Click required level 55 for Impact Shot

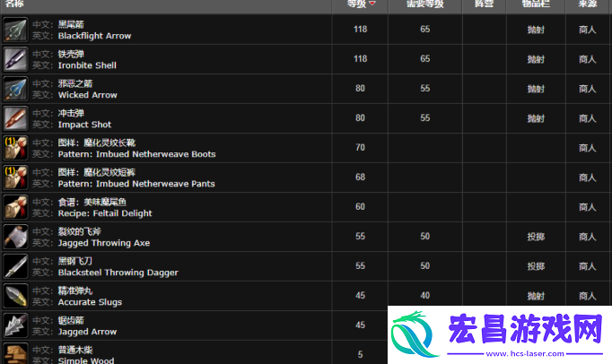[x=425, y=118]
